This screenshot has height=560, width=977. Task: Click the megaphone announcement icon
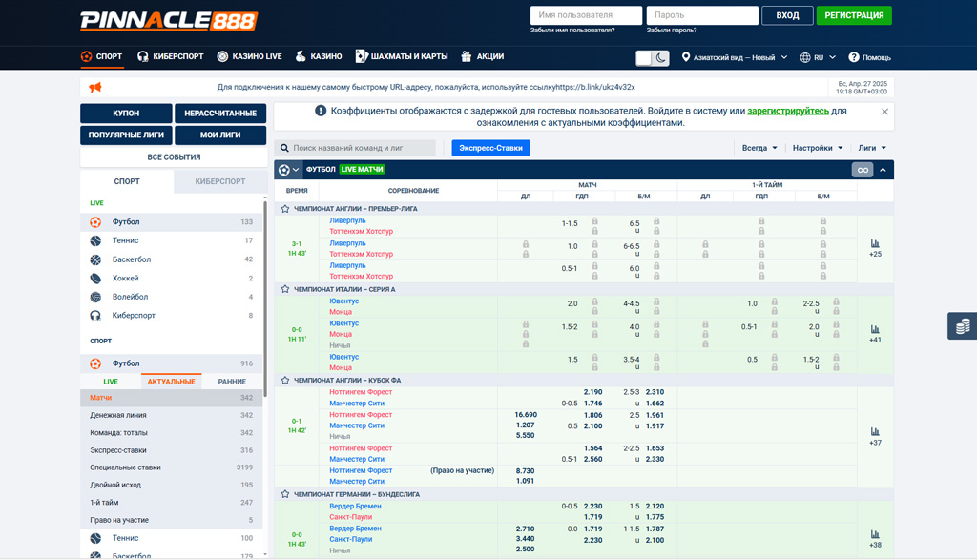95,88
